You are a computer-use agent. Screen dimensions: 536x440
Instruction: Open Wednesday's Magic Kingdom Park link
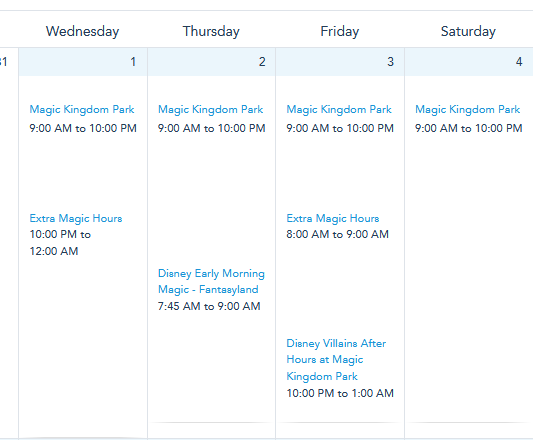[82, 109]
